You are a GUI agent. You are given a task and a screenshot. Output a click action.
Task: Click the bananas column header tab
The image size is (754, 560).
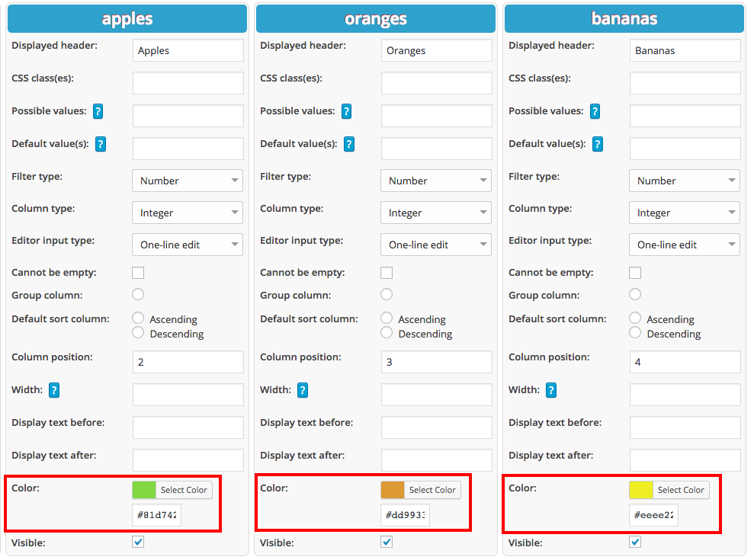tap(624, 19)
